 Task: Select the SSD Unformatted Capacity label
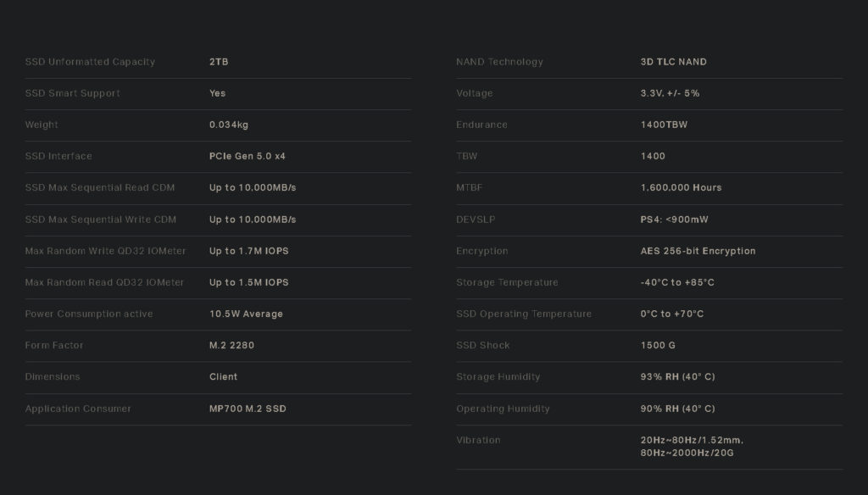coord(90,62)
